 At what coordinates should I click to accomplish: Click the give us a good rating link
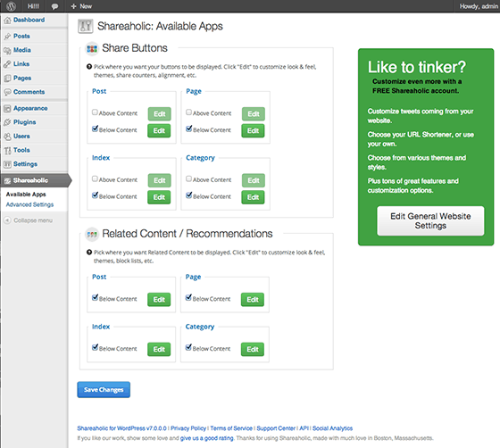click(x=207, y=438)
